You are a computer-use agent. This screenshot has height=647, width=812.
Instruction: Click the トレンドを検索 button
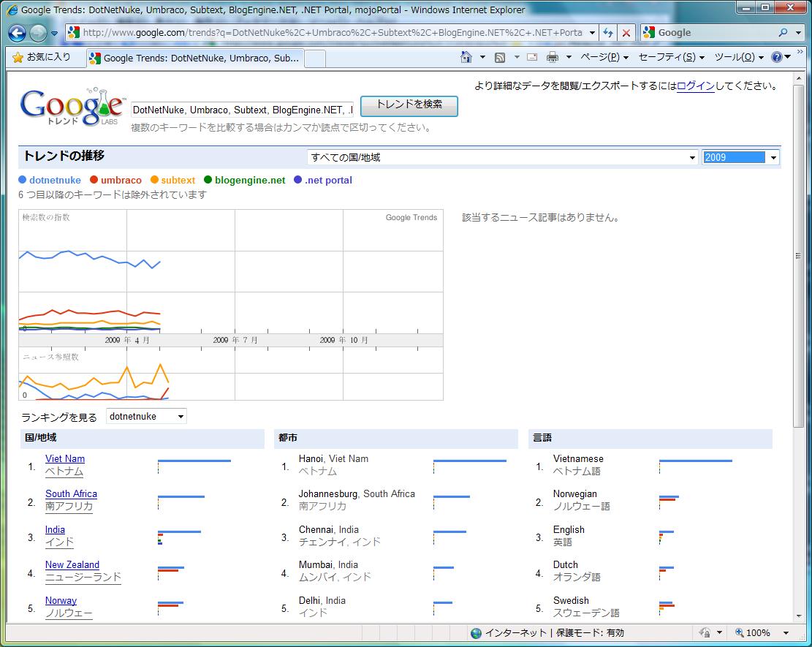click(409, 106)
